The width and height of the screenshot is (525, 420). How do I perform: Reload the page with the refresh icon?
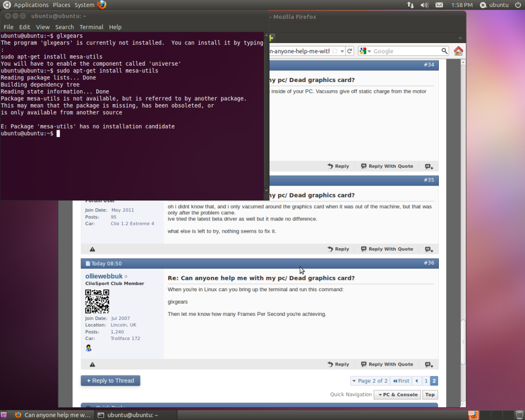pos(350,51)
